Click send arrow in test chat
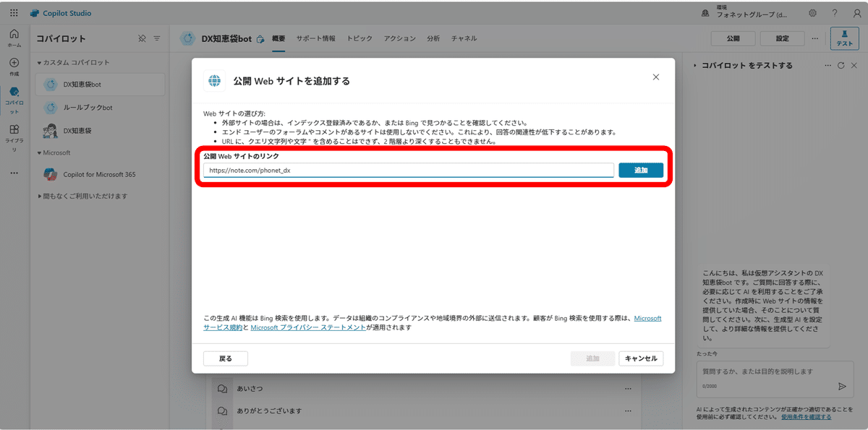 (842, 386)
